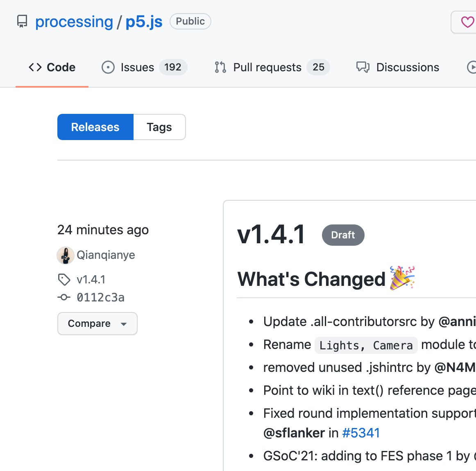Open the processing organization link
Image resolution: width=476 pixels, height=471 pixels.
click(74, 22)
